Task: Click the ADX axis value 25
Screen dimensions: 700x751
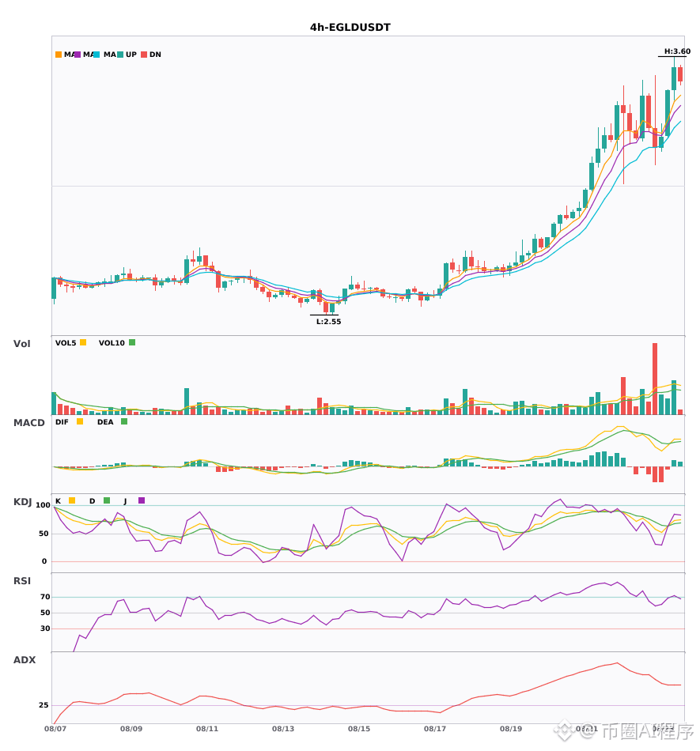Action: (x=44, y=705)
